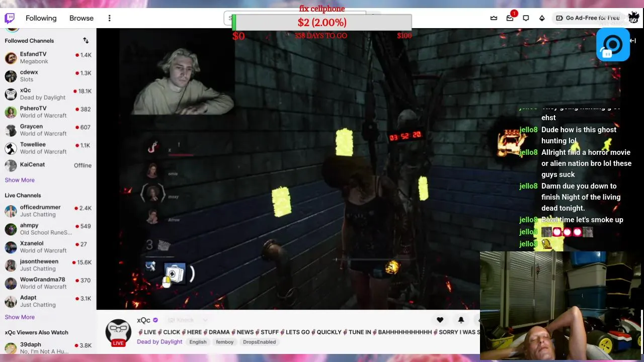Open Xzanelol's avatar in Live Channels

click(11, 247)
